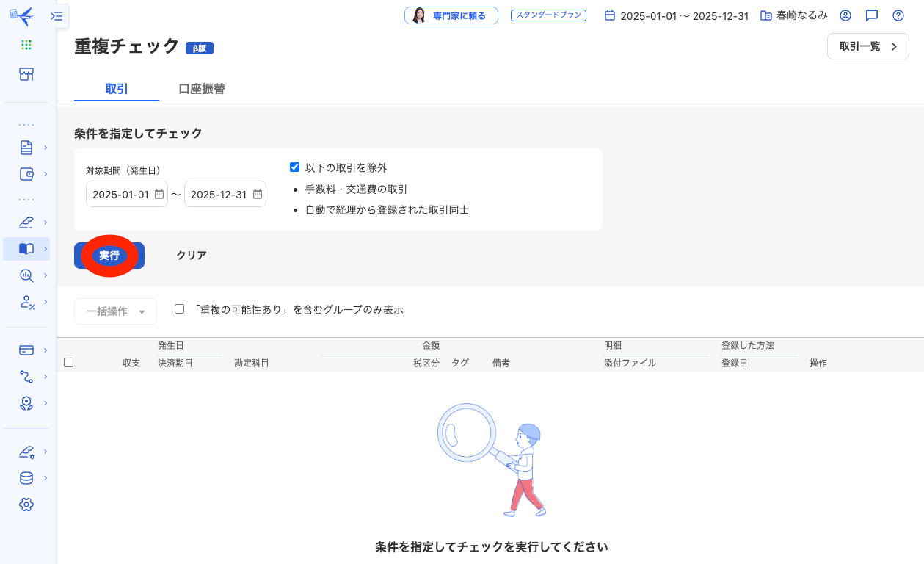Select the storefront icon in the sidebar

click(x=26, y=74)
